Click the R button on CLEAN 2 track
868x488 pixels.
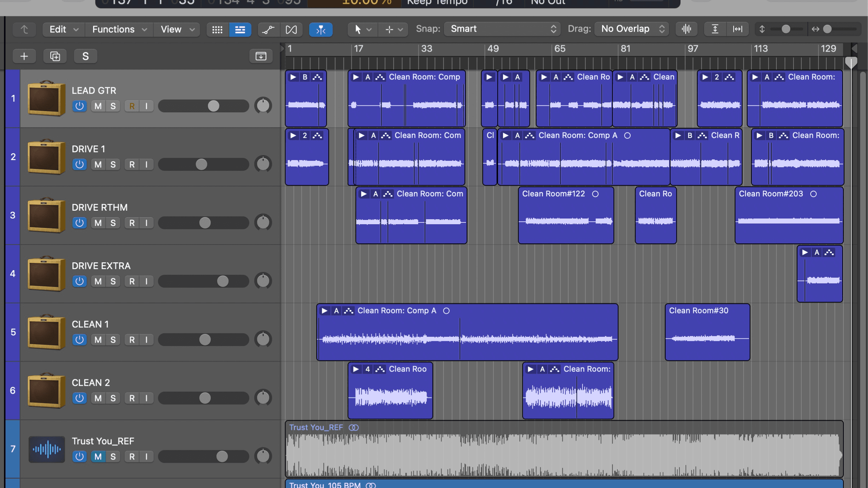[x=132, y=398]
